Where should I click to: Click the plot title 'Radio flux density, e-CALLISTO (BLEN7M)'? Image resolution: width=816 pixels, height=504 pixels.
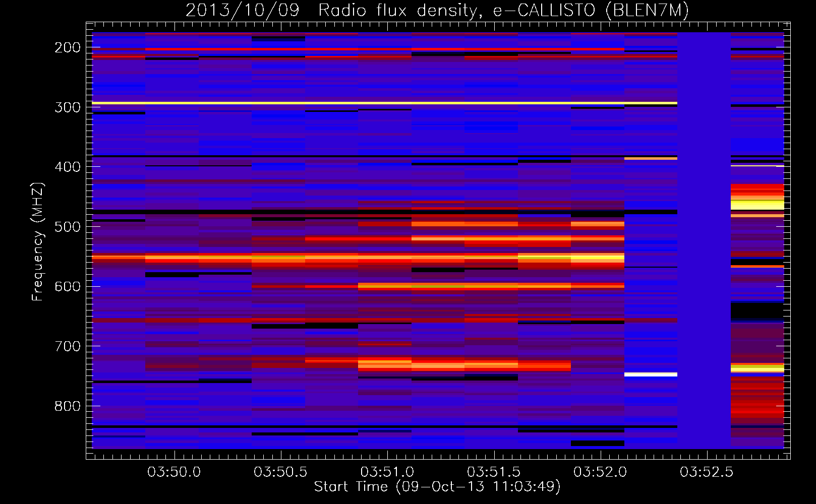(503, 11)
